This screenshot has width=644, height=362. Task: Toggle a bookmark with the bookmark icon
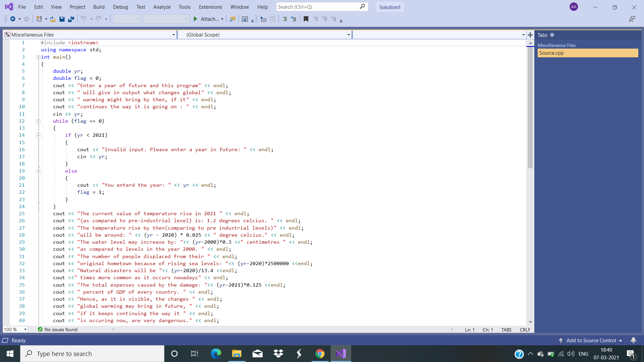pos(306,19)
